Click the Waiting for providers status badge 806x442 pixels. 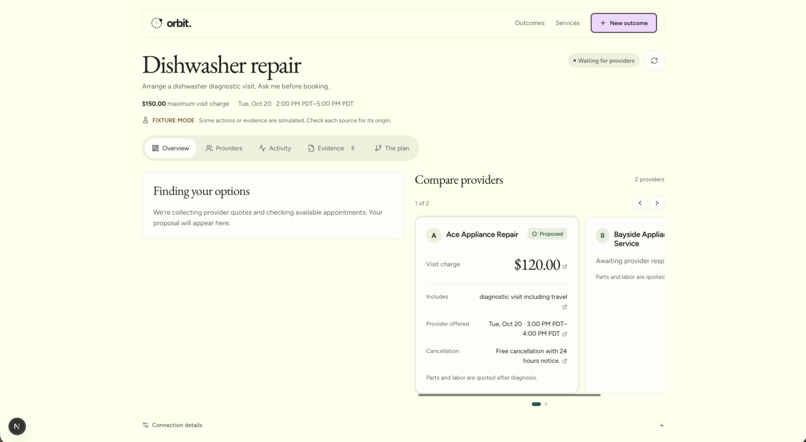point(603,61)
